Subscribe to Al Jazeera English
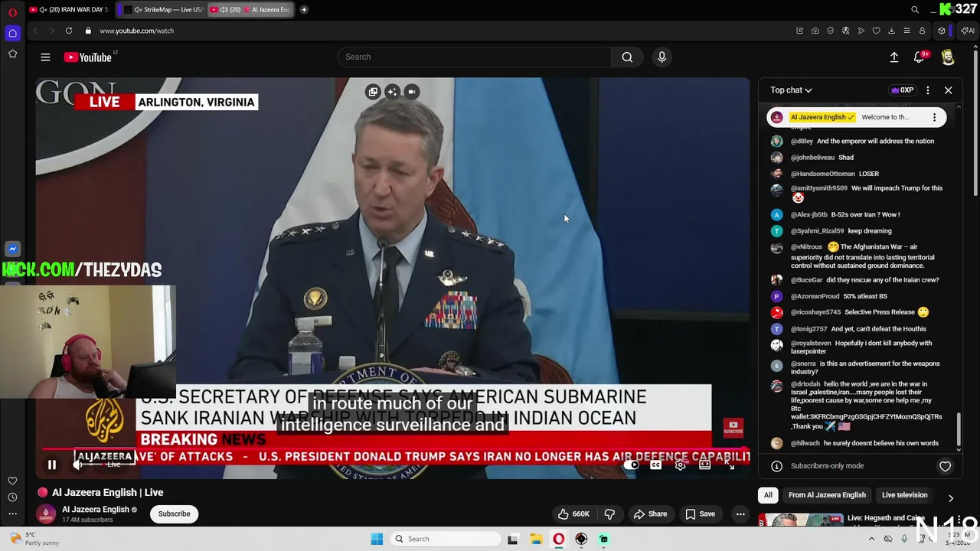 (175, 514)
